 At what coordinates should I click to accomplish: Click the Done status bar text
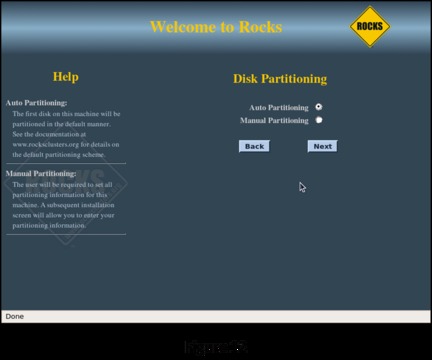pyautogui.click(x=15, y=316)
